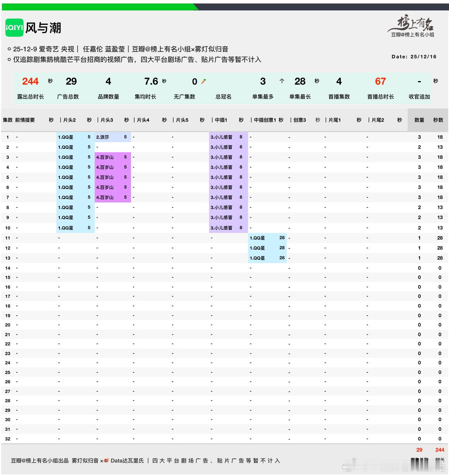Click the 首播集数 label

coord(339,97)
